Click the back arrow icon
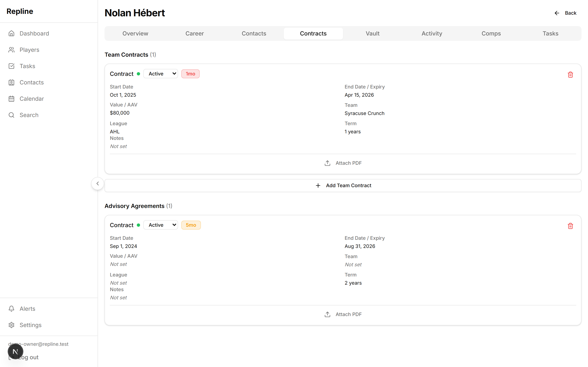Viewport: 588px width, 367px height. pos(557,13)
